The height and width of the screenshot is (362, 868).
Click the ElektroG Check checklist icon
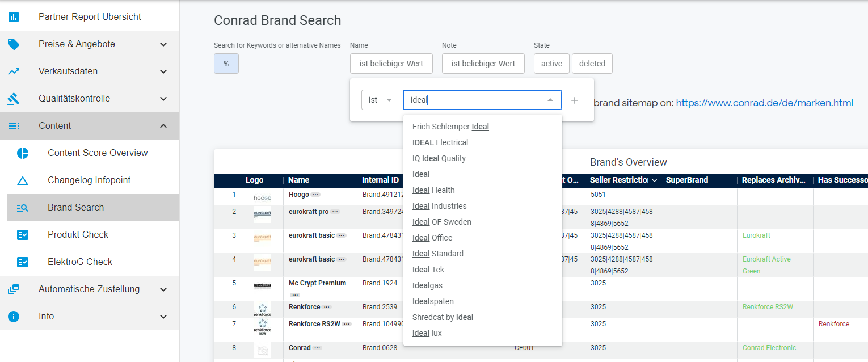coord(23,262)
